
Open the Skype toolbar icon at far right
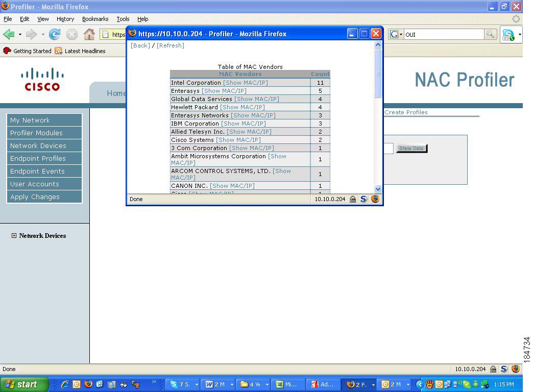click(x=508, y=35)
